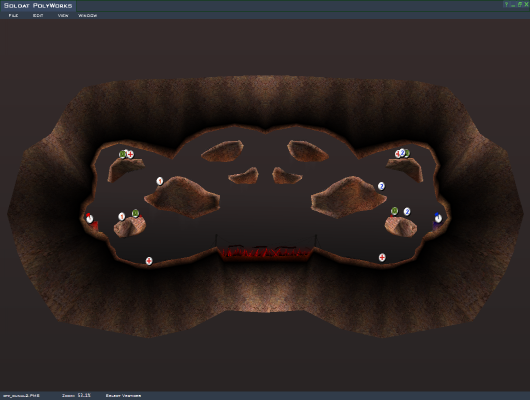Close the PolyWorks window

click(x=526, y=4)
